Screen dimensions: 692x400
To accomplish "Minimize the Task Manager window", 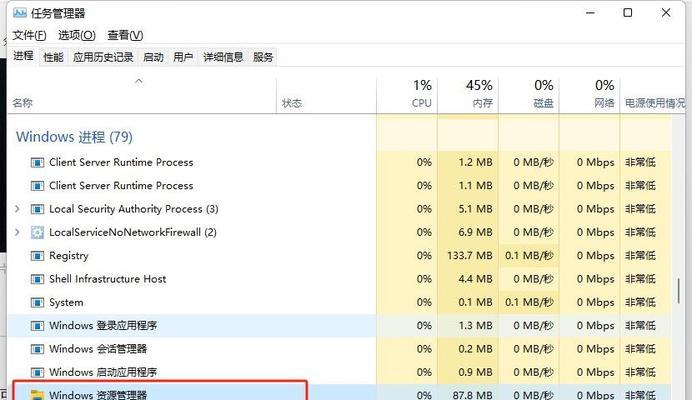I will pyautogui.click(x=590, y=13).
